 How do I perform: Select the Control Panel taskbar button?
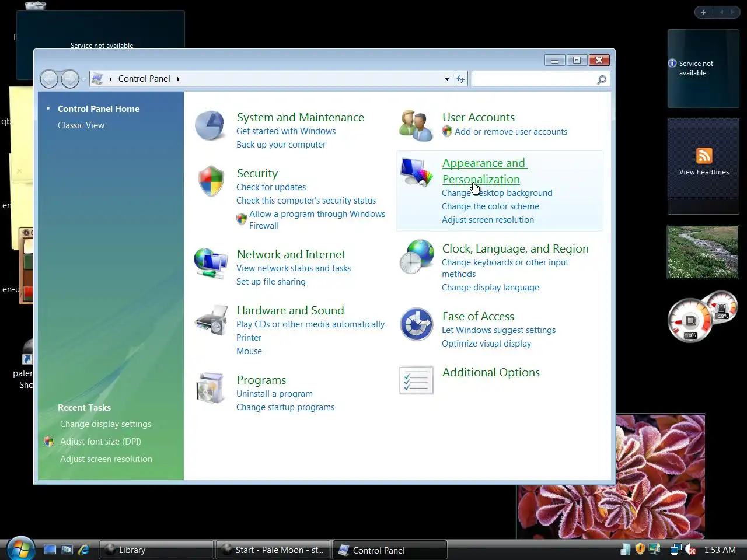[390, 550]
